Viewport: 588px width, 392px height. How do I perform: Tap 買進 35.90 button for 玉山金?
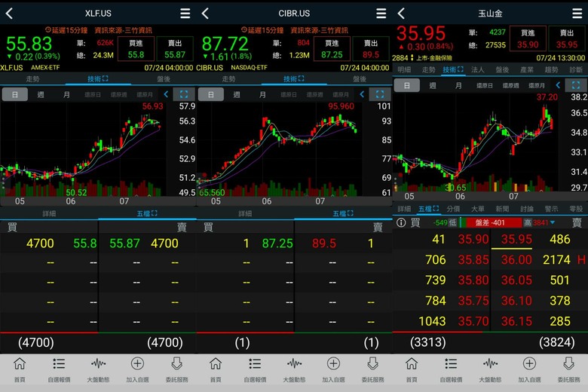pos(528,38)
